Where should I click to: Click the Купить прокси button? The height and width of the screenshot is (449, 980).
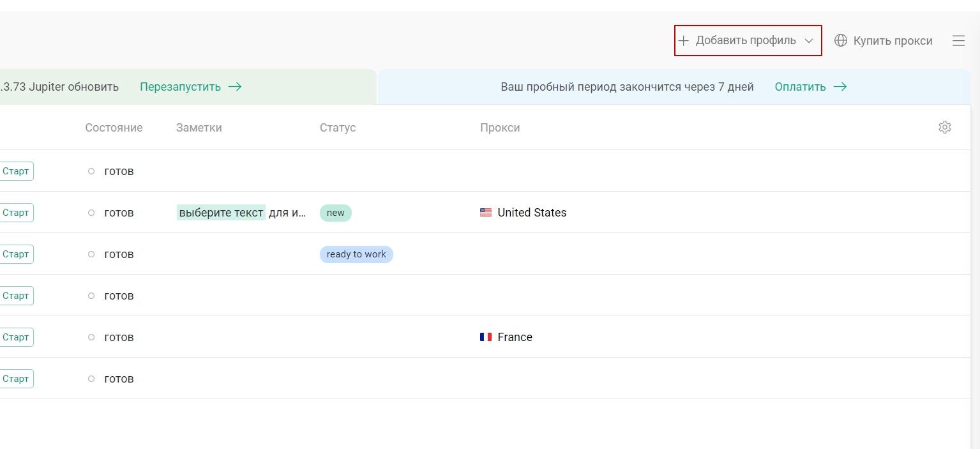884,41
